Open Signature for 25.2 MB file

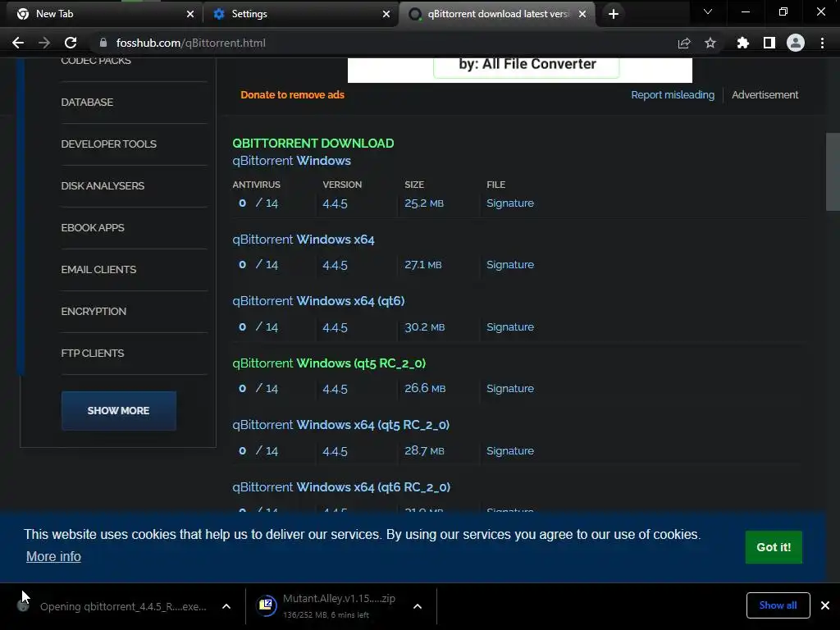[x=510, y=203]
